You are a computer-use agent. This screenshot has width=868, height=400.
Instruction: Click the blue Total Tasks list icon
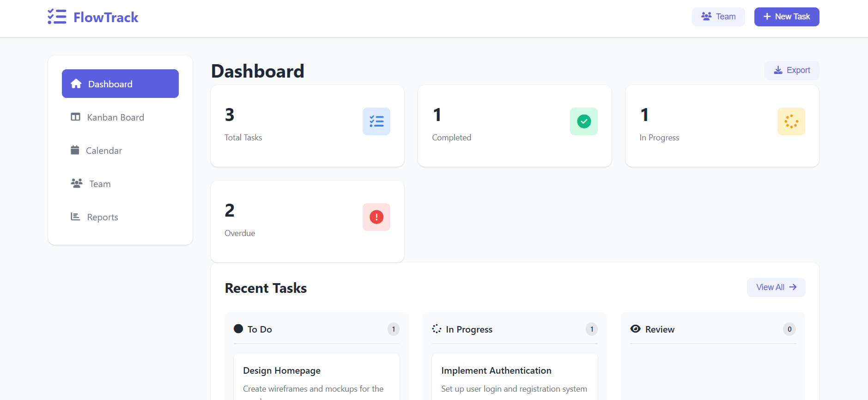(376, 121)
